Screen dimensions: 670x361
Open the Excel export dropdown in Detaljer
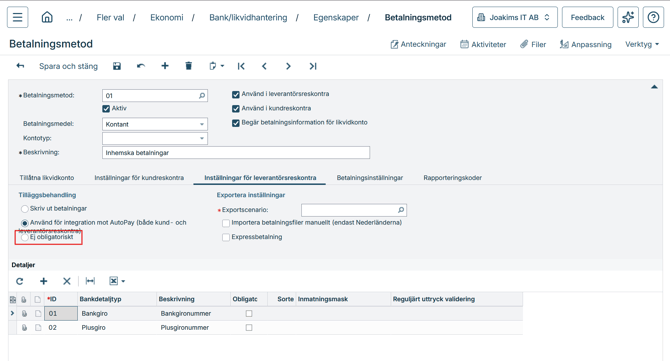click(x=117, y=281)
